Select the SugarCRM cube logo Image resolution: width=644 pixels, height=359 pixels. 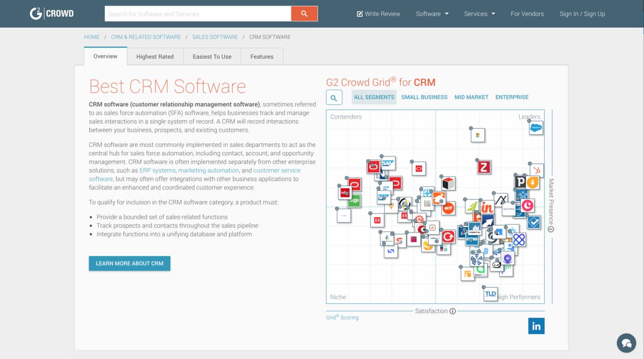pyautogui.click(x=448, y=183)
